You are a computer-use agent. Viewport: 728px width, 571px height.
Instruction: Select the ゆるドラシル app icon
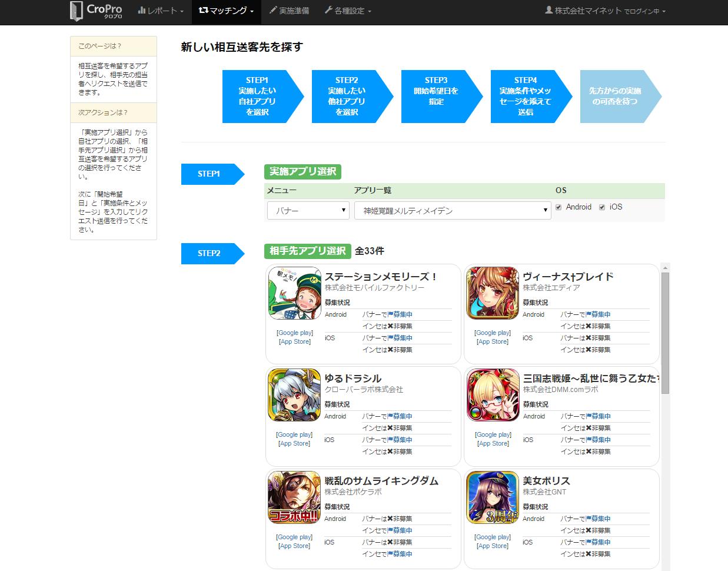point(294,395)
